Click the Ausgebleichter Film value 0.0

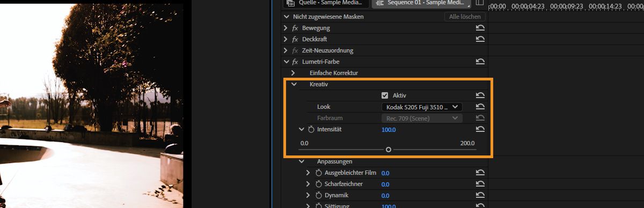point(385,173)
